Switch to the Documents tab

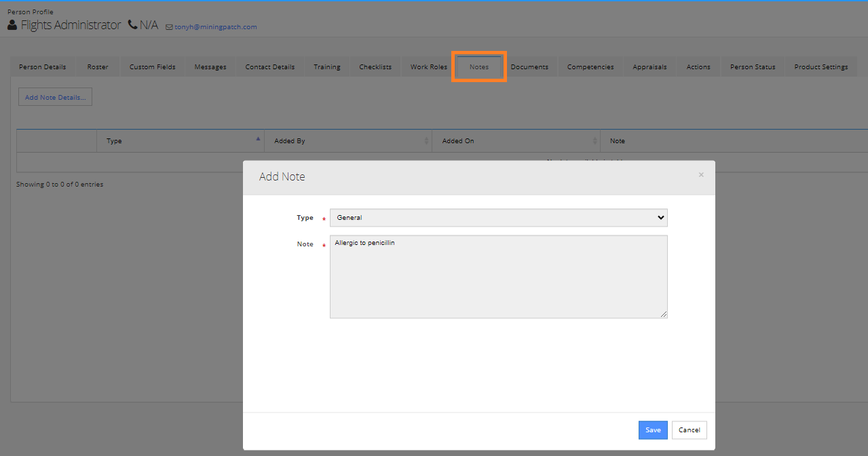pyautogui.click(x=530, y=66)
